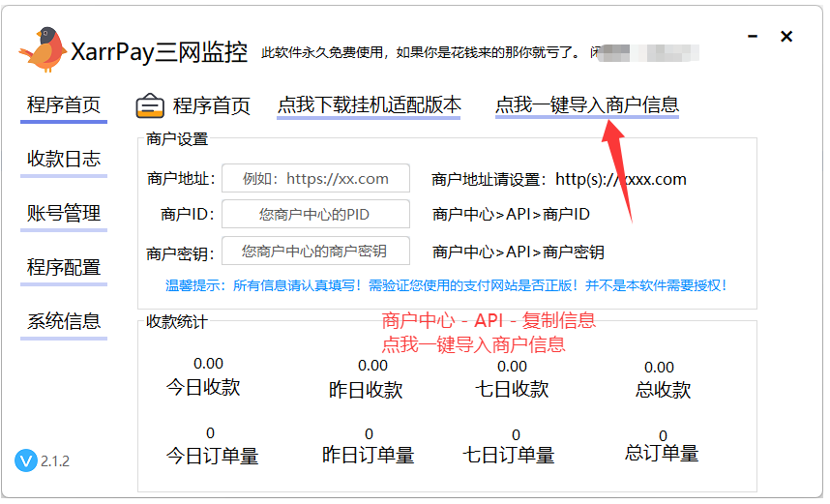Click into the 商户ID input field
The image size is (830, 504).
point(315,215)
